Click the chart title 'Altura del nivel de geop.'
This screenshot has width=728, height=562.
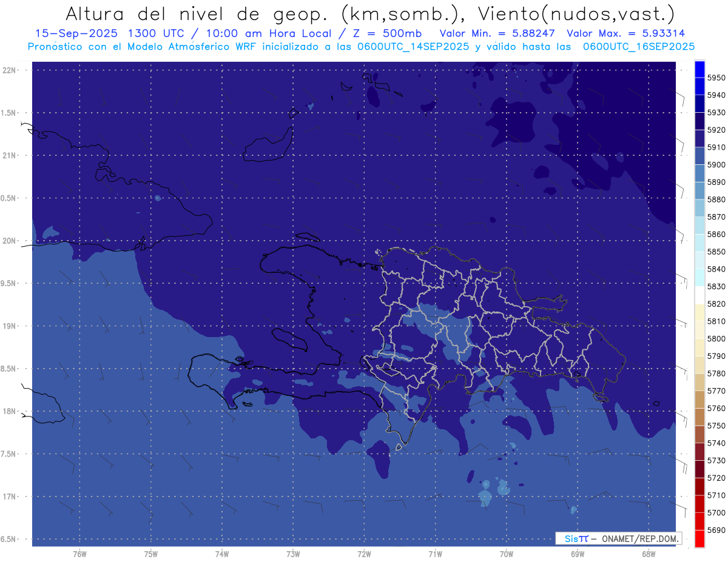(x=198, y=13)
